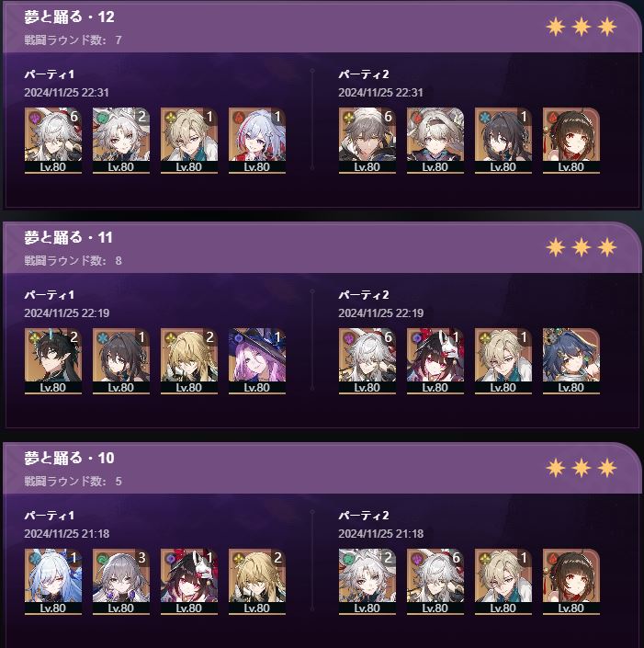The height and width of the screenshot is (648, 644).
Task: Open Sparkle's portrait in stage 11 party 2
Action: point(435,361)
